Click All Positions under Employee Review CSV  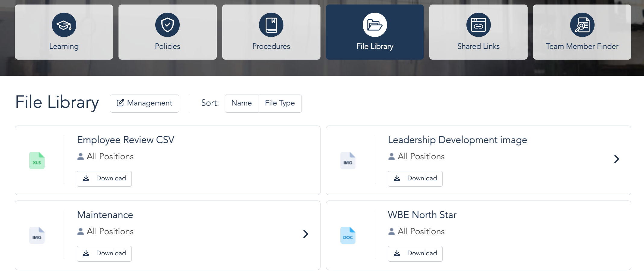point(110,157)
